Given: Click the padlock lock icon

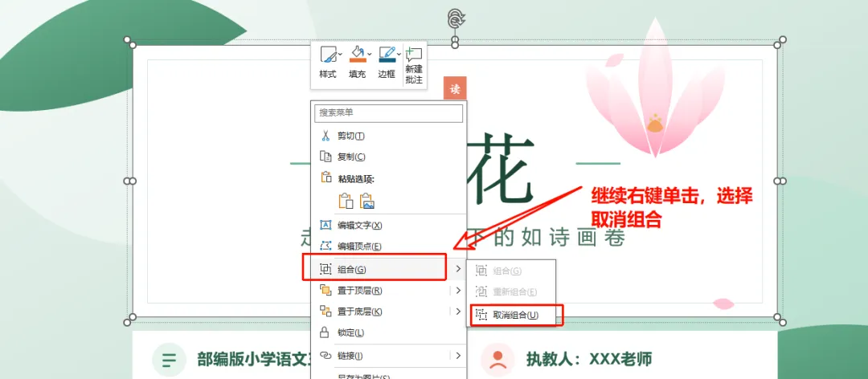Looking at the screenshot, I should coord(325,332).
